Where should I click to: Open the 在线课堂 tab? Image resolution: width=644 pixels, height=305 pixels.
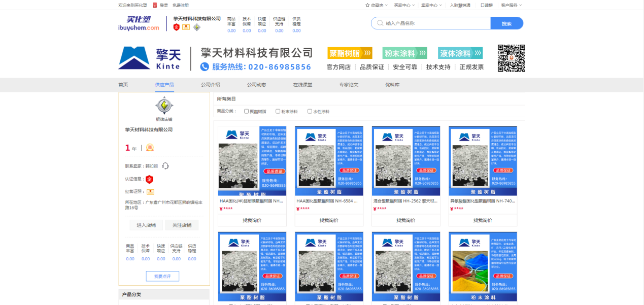click(x=302, y=85)
